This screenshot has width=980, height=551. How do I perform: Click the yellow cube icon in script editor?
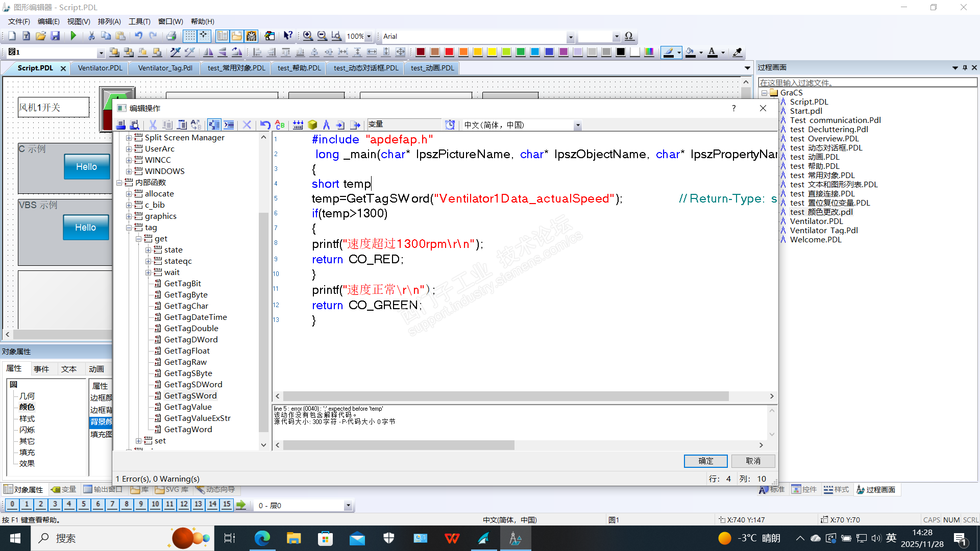[x=312, y=125]
